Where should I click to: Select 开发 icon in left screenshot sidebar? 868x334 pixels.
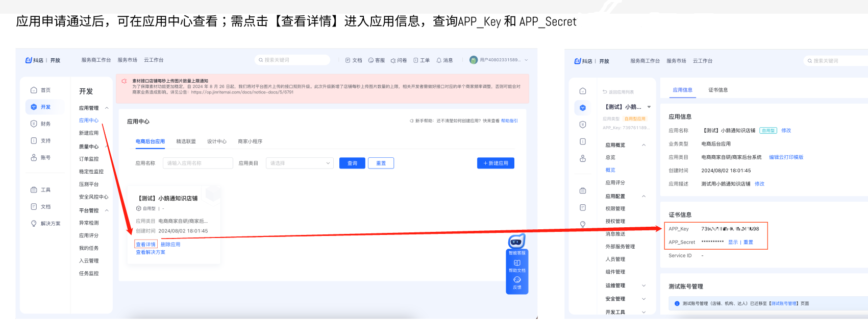[34, 107]
